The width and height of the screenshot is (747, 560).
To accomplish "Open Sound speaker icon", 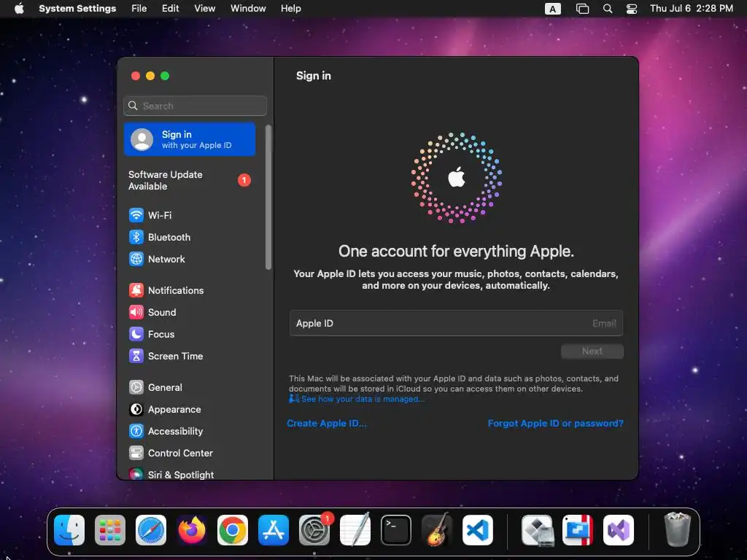I will coord(136,312).
